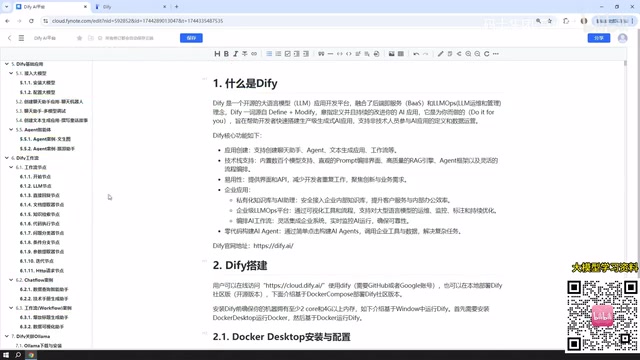Toggle bold formatting in editor toolbar
640x360 pixels.
click(x=226, y=54)
